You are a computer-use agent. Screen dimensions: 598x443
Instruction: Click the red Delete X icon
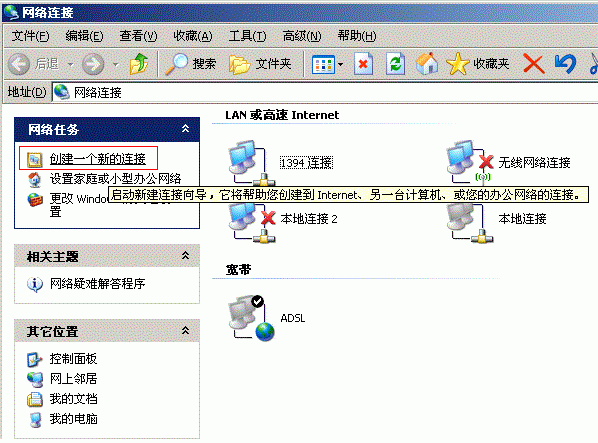point(534,64)
